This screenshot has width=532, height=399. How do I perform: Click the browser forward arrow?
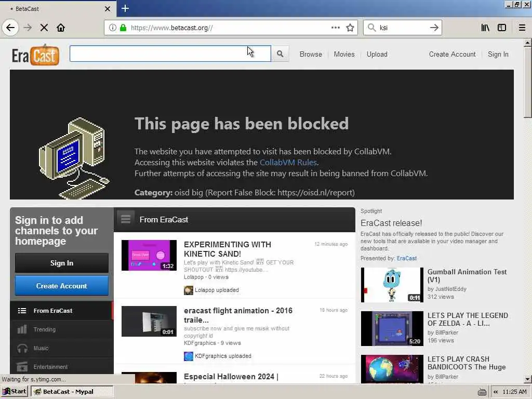click(x=28, y=28)
